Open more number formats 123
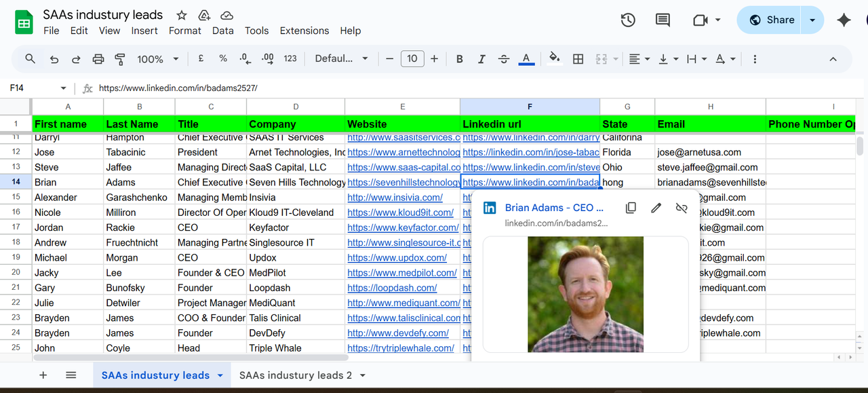Viewport: 868px width, 393px height. point(290,59)
